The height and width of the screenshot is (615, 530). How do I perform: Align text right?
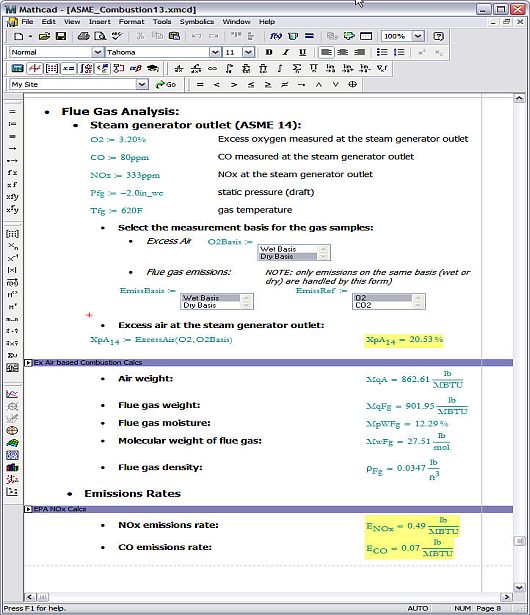point(359,52)
